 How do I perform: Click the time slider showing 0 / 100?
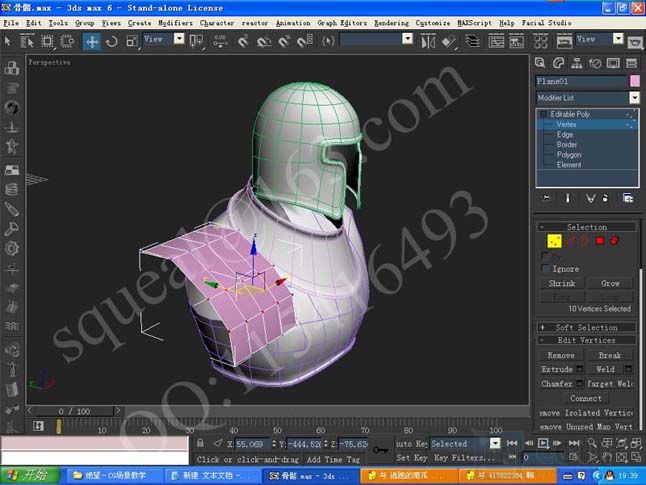pyautogui.click(x=74, y=411)
